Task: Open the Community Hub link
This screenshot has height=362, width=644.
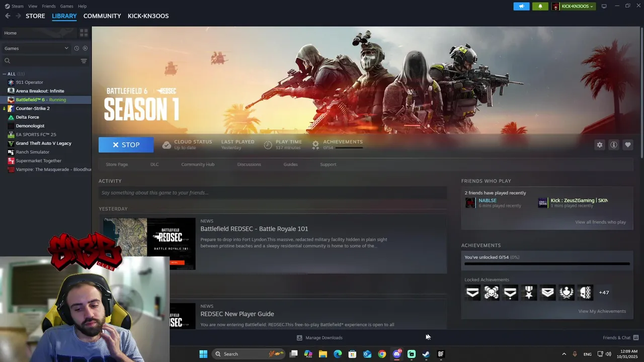Action: (x=198, y=164)
